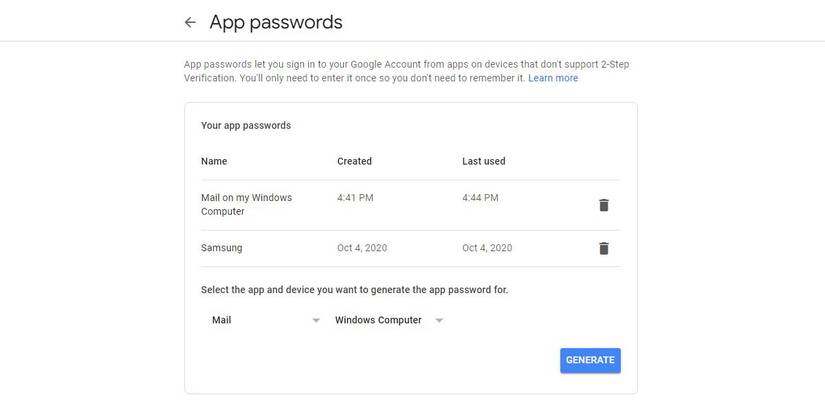Click the arrow next to Mail
Viewport: 825px width, 413px height.
(x=316, y=320)
